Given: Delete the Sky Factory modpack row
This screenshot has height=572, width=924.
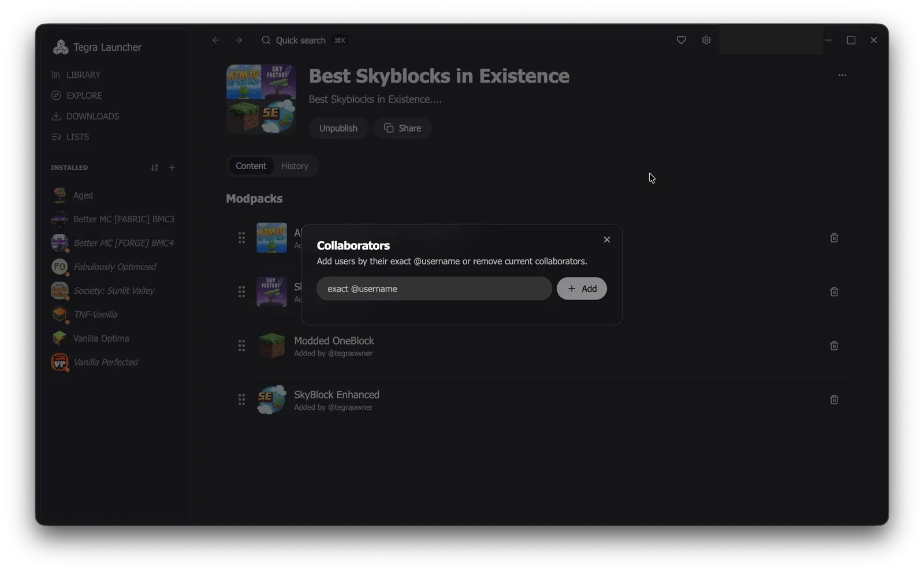Looking at the screenshot, I should [834, 292].
